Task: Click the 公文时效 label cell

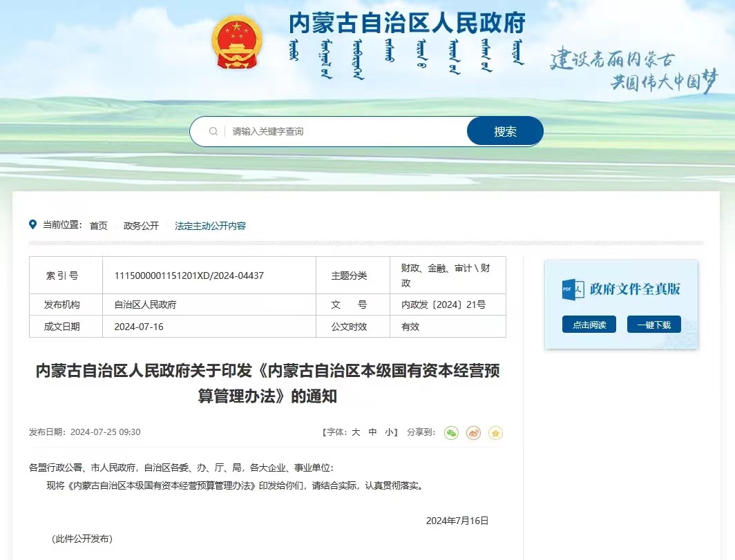Action: (x=353, y=327)
